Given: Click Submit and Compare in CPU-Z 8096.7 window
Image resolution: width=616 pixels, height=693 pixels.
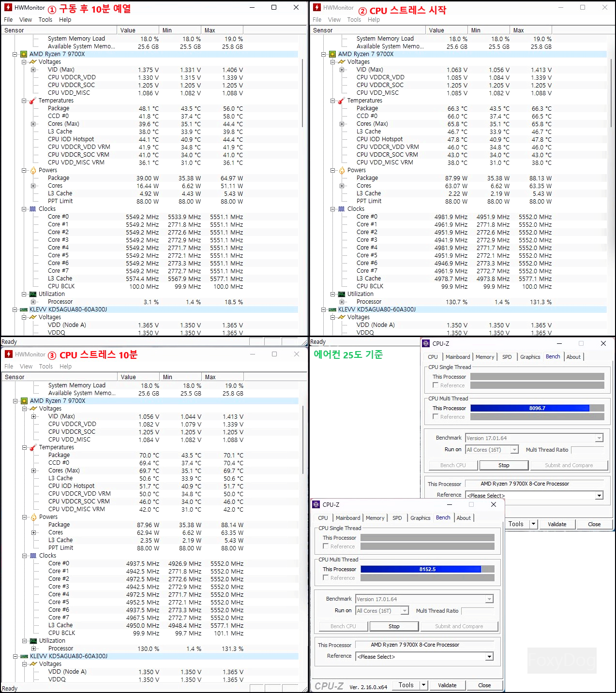Looking at the screenshot, I should 569,465.
